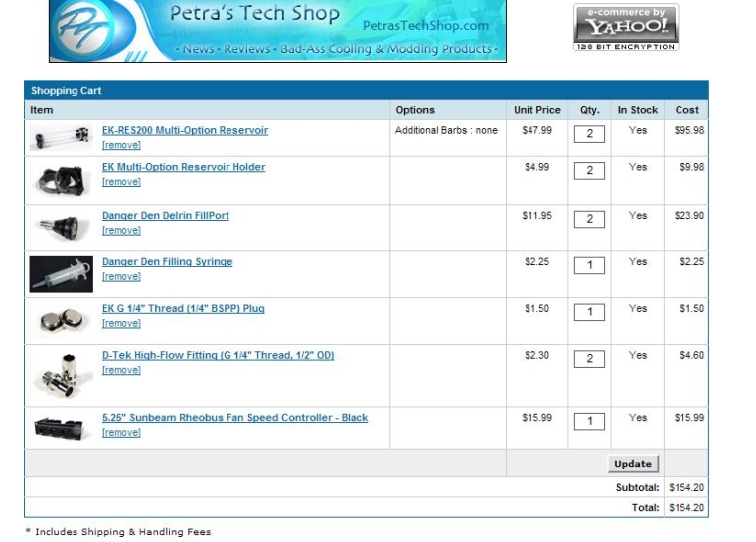Click the Sunbeam Rheobus controller thumbnail
This screenshot has height=542, width=756.
(x=62, y=427)
